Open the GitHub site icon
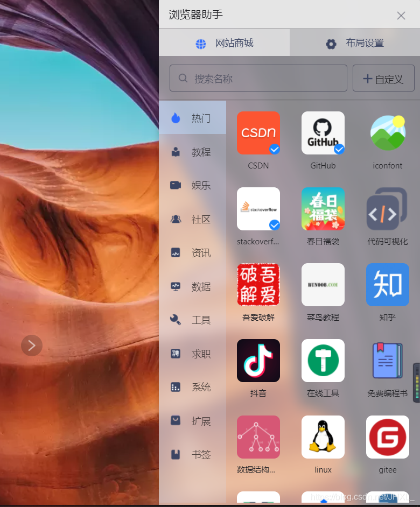Screen dimensions: 420x507 pos(323,133)
